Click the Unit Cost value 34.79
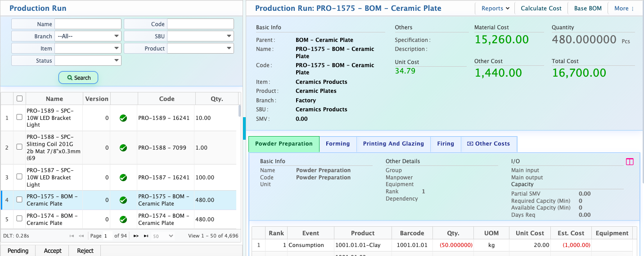The image size is (644, 256). (405, 71)
